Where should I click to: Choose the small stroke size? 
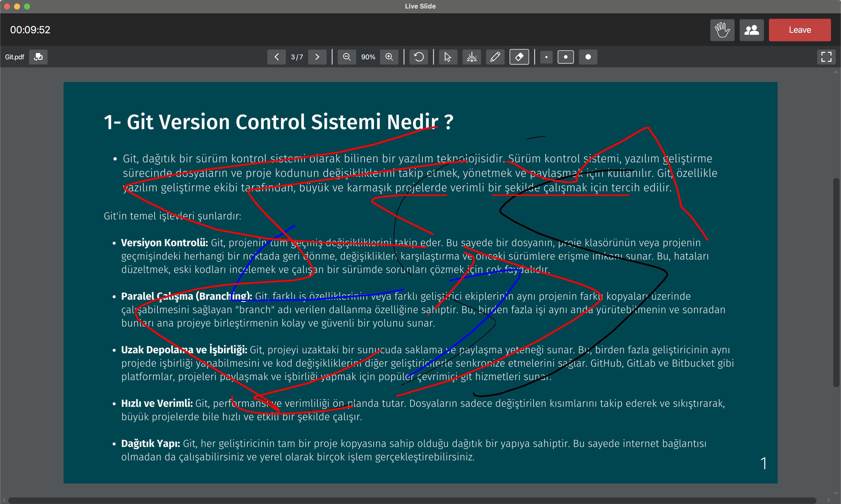point(546,57)
